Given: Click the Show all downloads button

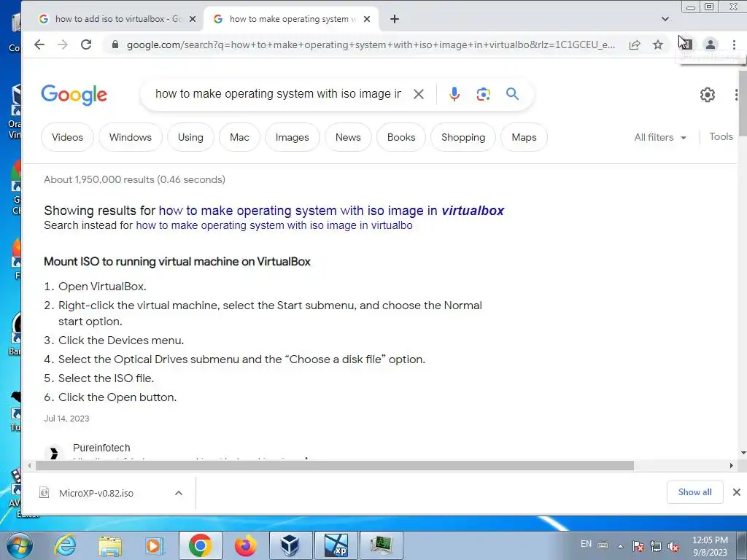Looking at the screenshot, I should (x=694, y=492).
